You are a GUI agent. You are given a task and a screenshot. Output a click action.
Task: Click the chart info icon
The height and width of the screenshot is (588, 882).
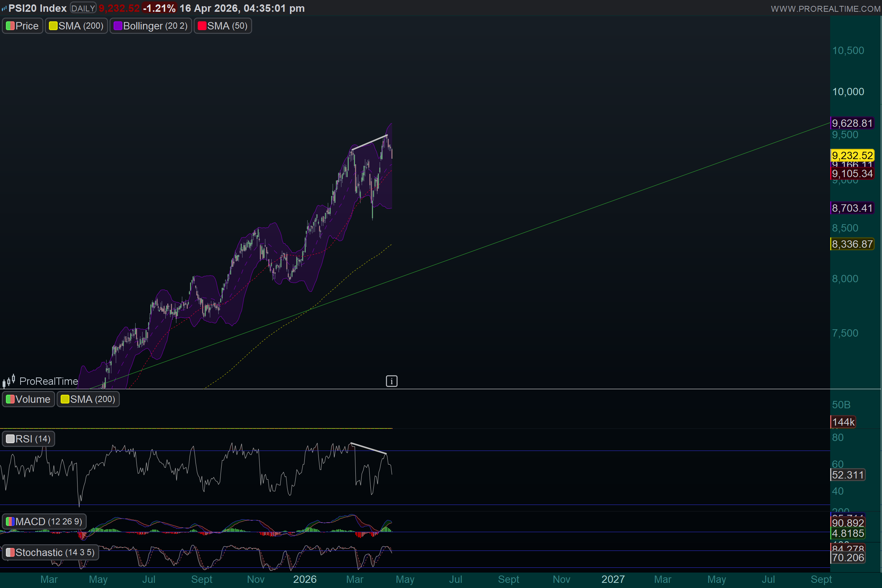[x=391, y=381]
